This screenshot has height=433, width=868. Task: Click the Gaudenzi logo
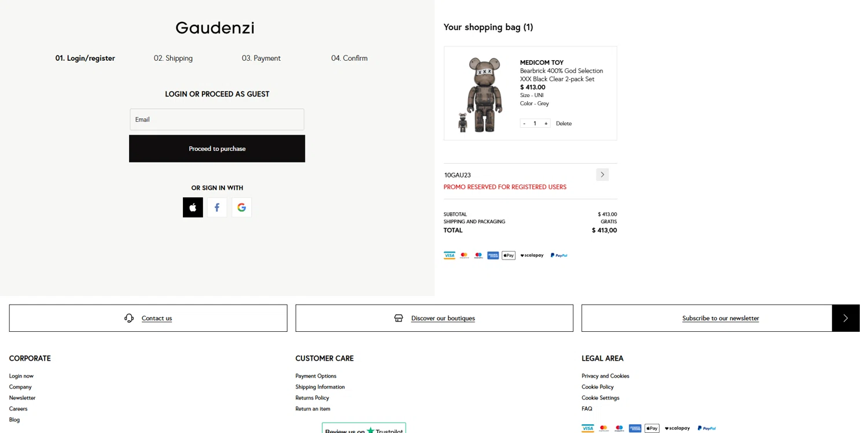tap(215, 28)
